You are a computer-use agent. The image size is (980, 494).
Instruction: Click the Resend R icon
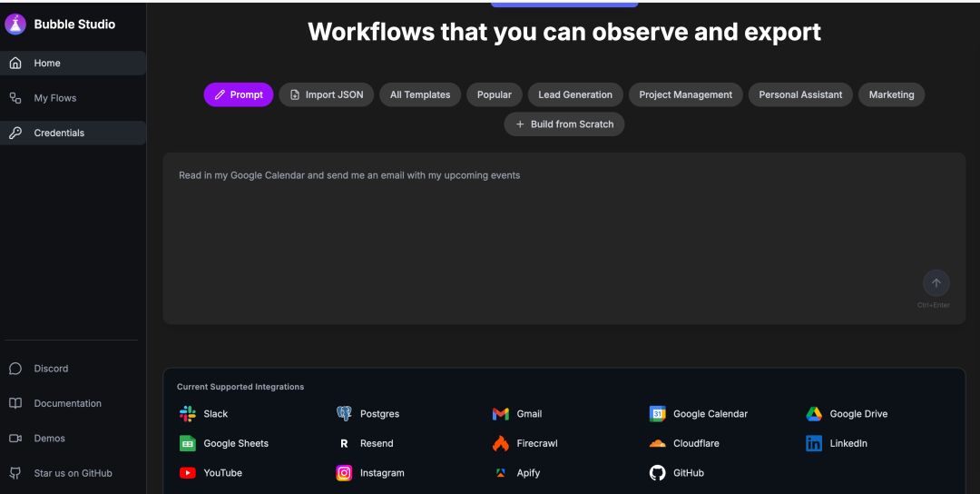344,443
